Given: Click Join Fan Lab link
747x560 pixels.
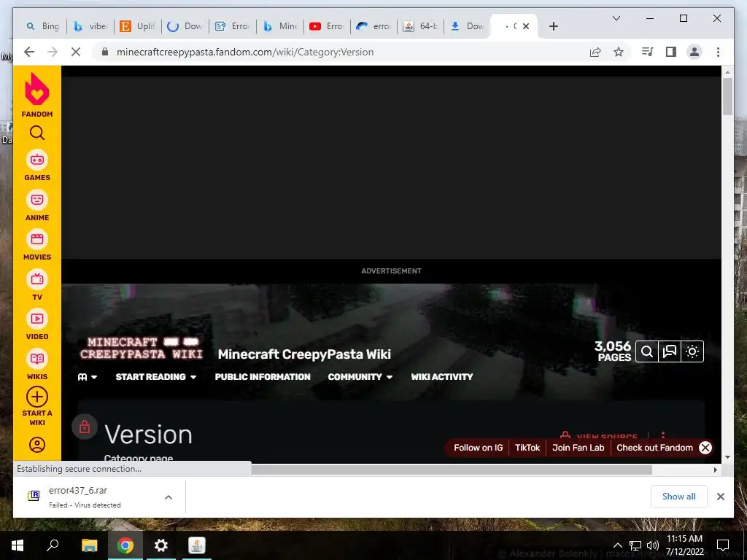Looking at the screenshot, I should 578,448.
